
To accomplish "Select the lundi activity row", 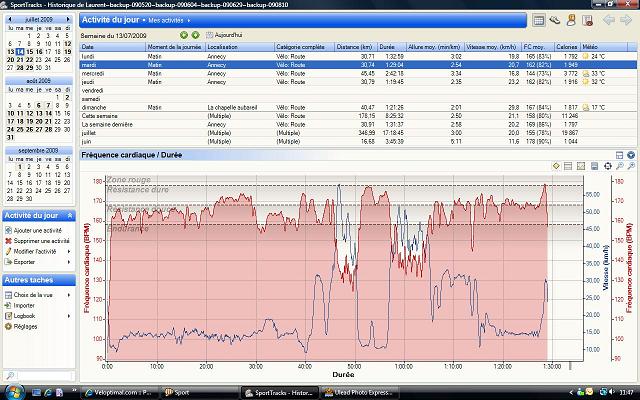I will [358, 56].
